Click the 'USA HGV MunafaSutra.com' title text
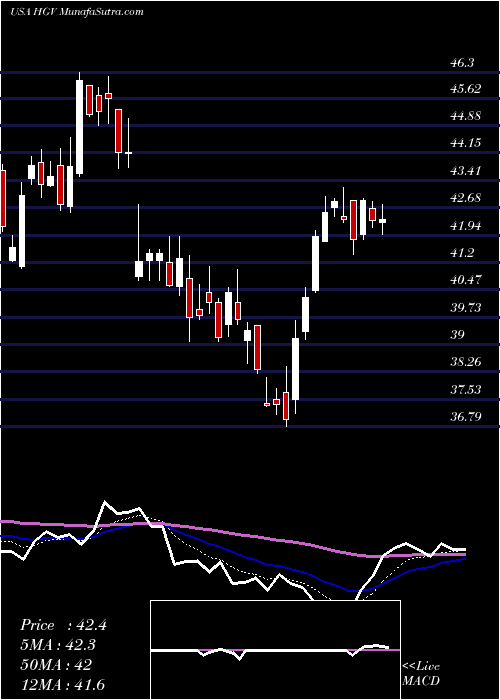The width and height of the screenshot is (500, 700). [x=77, y=12]
